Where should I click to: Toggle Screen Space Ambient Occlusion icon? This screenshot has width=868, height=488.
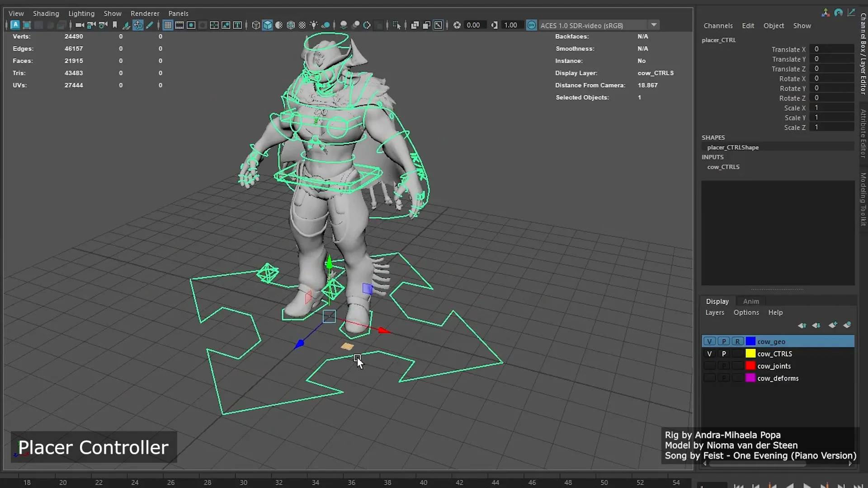click(x=344, y=25)
